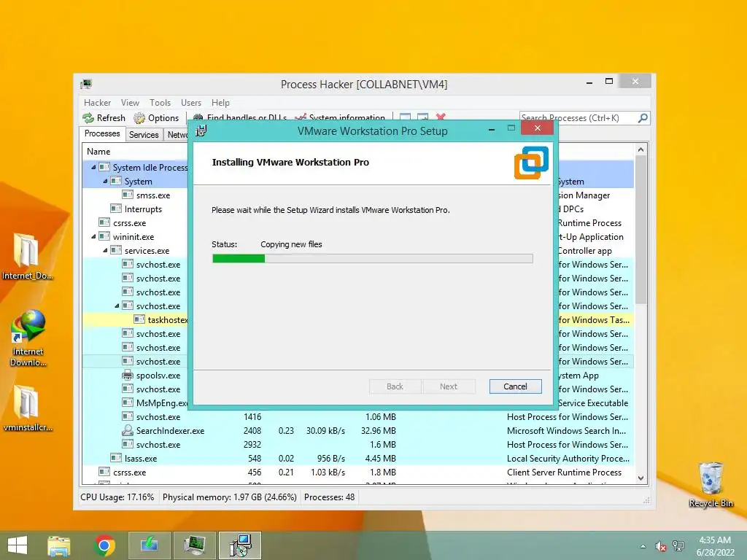
Task: Click CPU Usage: 17.16% in status bar
Action: (117, 497)
